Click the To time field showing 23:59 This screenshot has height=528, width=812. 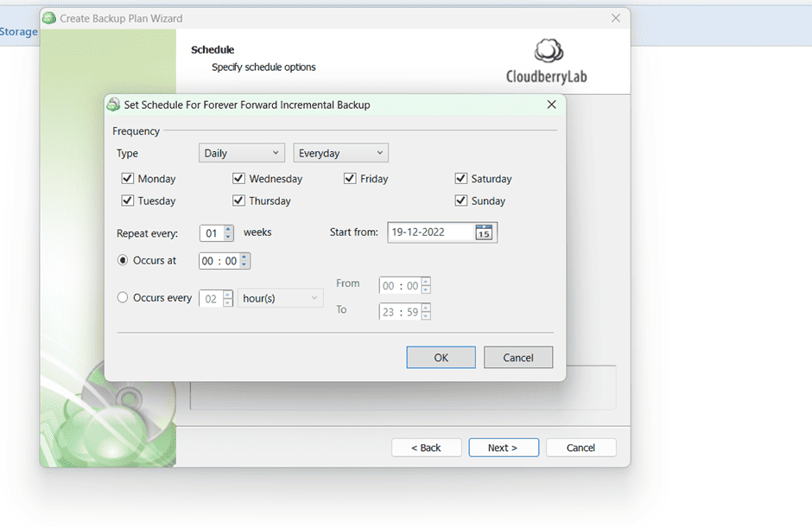pyautogui.click(x=400, y=312)
